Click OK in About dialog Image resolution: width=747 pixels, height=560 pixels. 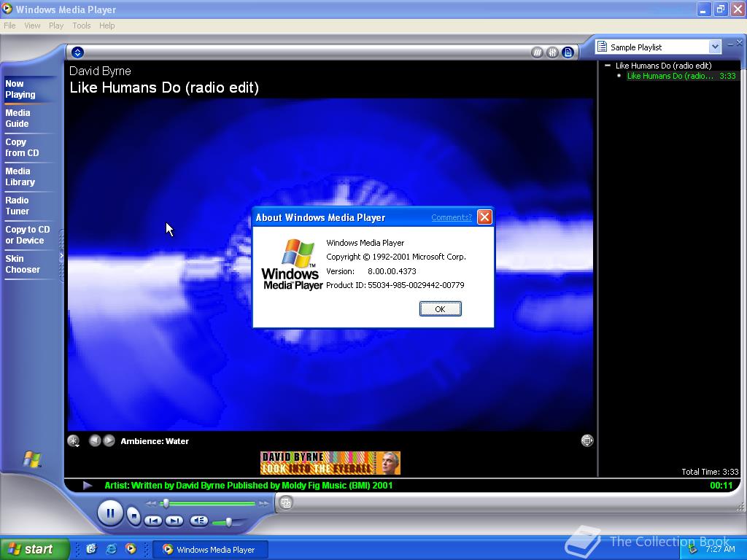(x=440, y=309)
